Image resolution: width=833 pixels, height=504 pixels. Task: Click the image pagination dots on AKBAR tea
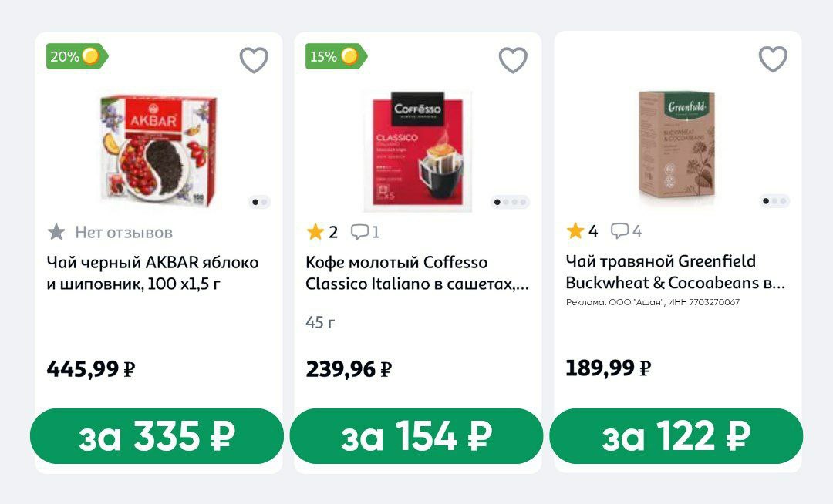tap(259, 203)
